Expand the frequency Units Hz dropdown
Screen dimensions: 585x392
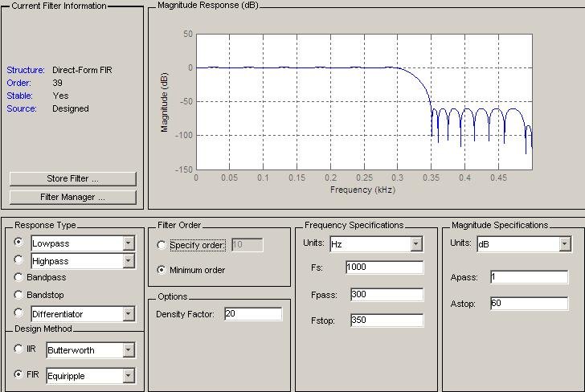(x=416, y=244)
